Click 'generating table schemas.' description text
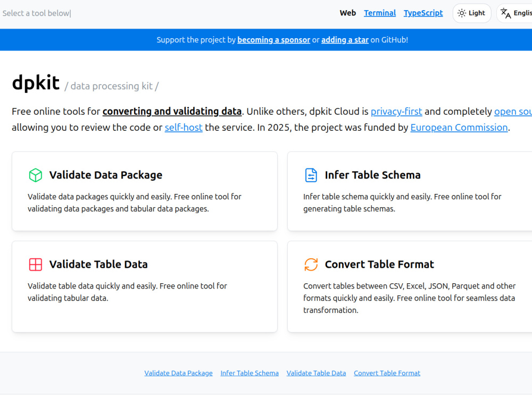Viewport: 532px width, 398px height. point(349,209)
